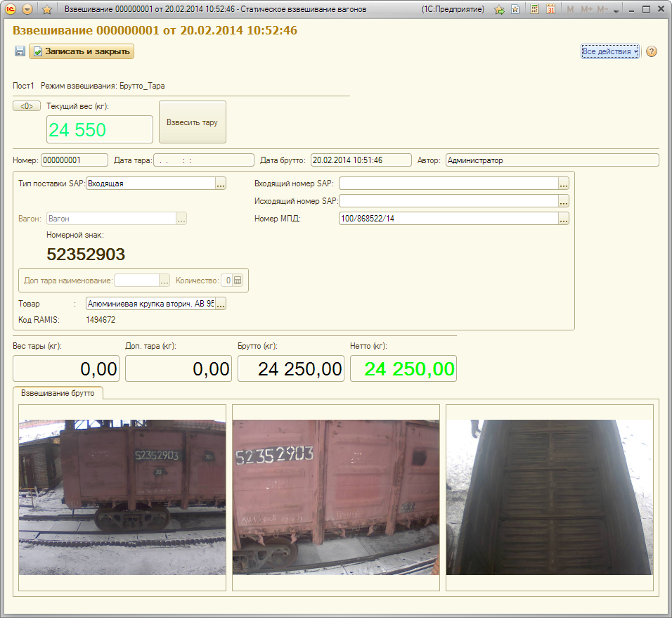Open selection for Входящий номер SAP
Image resolution: width=672 pixels, height=618 pixels.
[x=563, y=184]
